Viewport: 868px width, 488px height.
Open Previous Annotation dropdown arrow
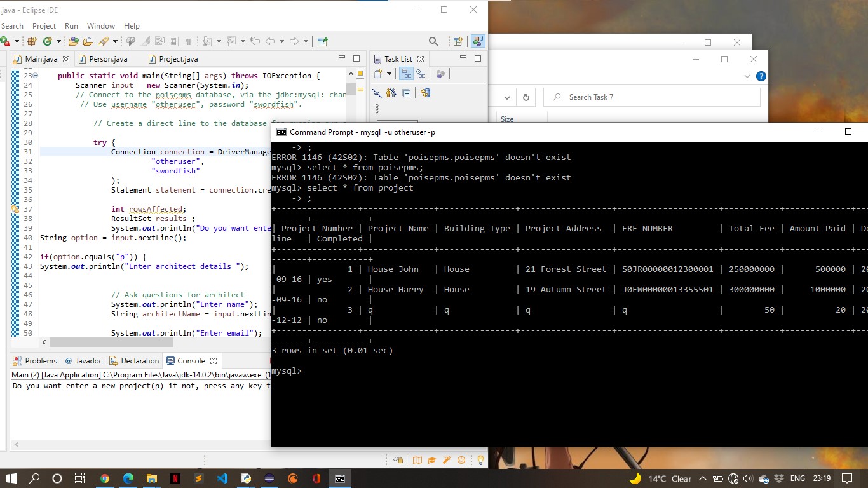click(x=243, y=41)
